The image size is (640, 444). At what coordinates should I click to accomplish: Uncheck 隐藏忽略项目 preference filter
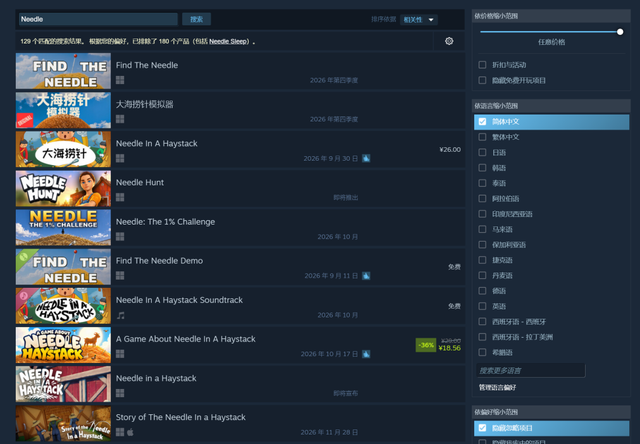click(x=482, y=428)
